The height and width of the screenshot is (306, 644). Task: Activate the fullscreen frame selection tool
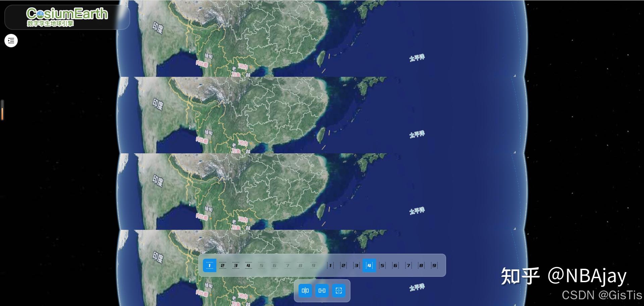(339, 291)
